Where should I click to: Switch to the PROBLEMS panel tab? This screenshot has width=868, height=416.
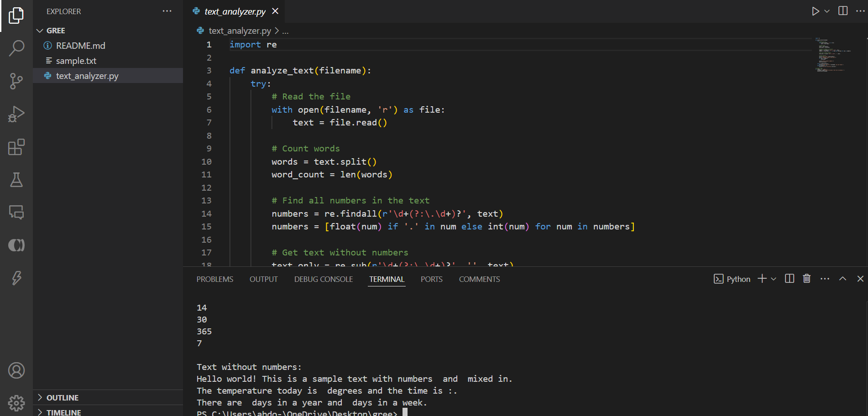tap(215, 279)
